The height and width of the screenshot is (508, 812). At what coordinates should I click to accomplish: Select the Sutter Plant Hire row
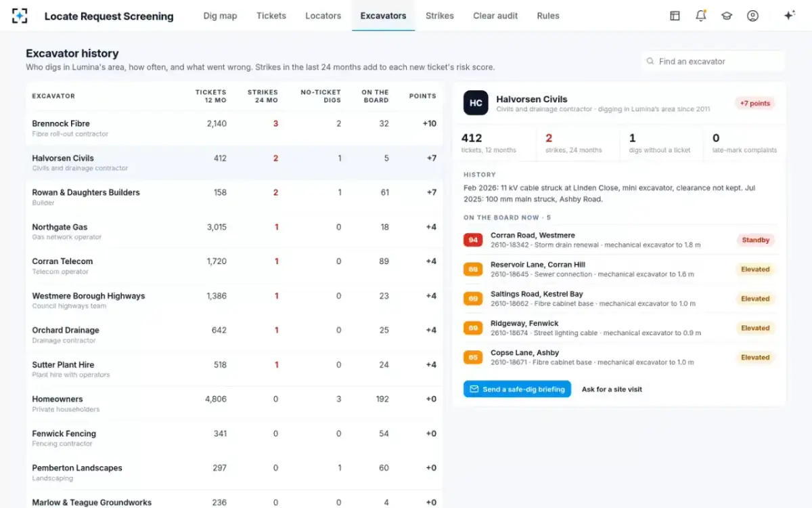(x=234, y=369)
